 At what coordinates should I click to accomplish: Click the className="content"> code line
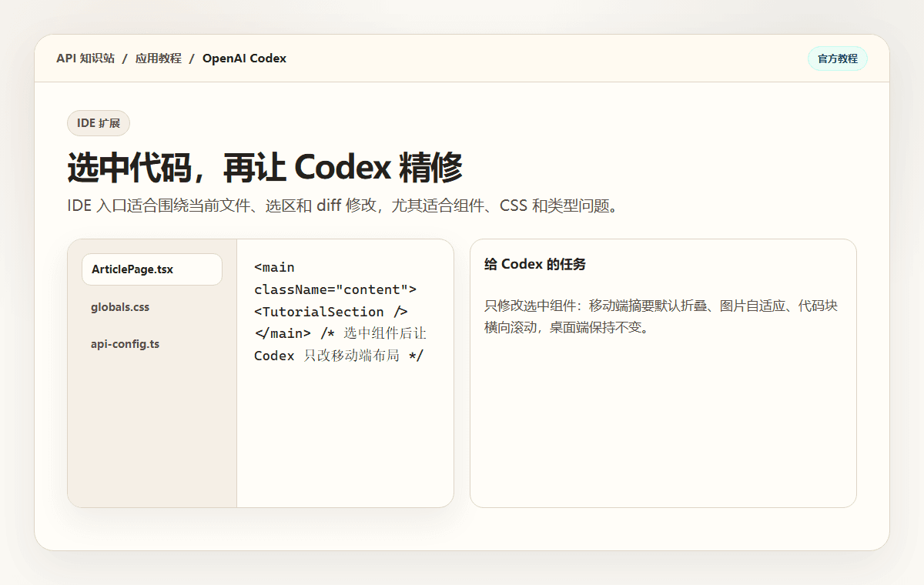point(335,289)
